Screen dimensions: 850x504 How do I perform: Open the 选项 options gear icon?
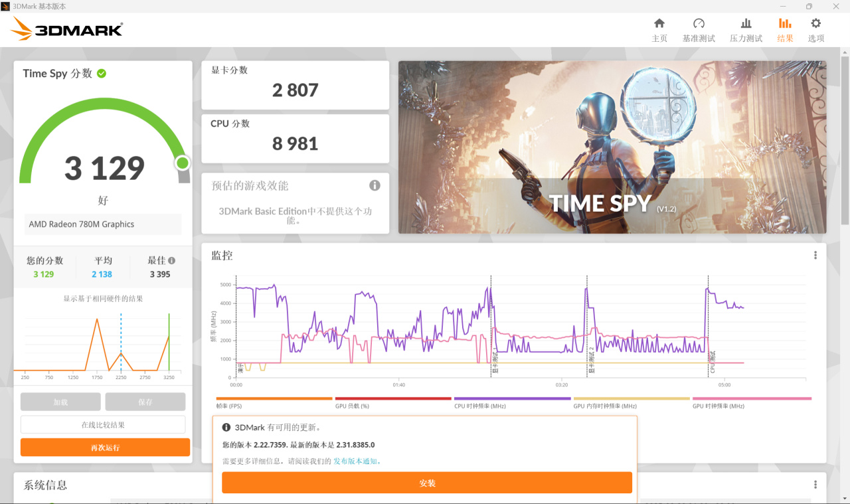(x=816, y=23)
